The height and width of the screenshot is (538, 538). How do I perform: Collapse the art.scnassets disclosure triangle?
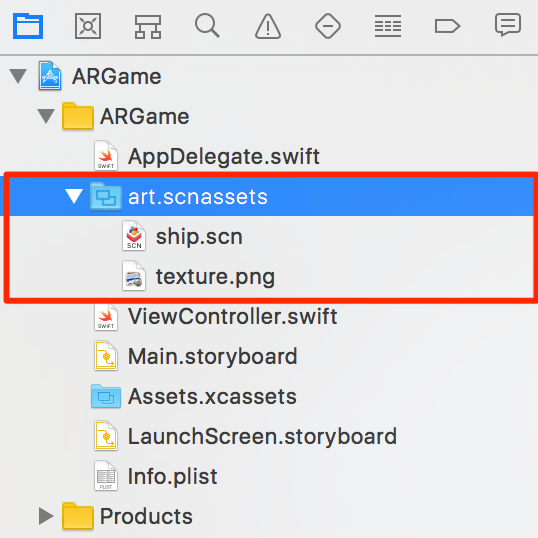point(74,196)
